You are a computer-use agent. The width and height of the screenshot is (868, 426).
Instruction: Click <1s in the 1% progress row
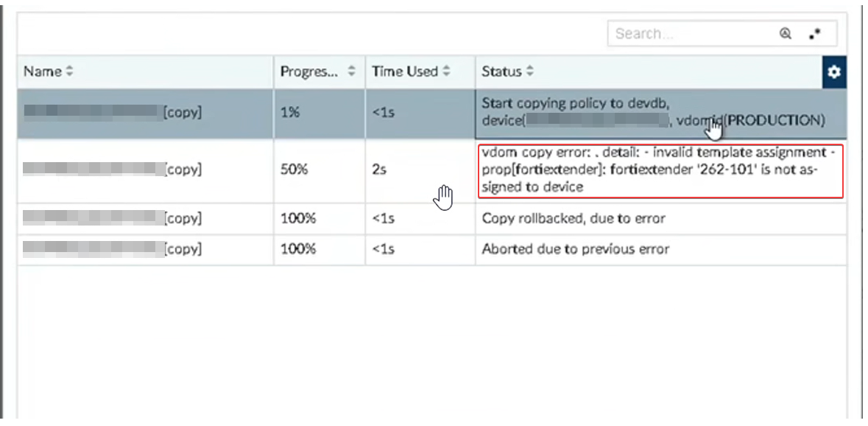pos(383,113)
